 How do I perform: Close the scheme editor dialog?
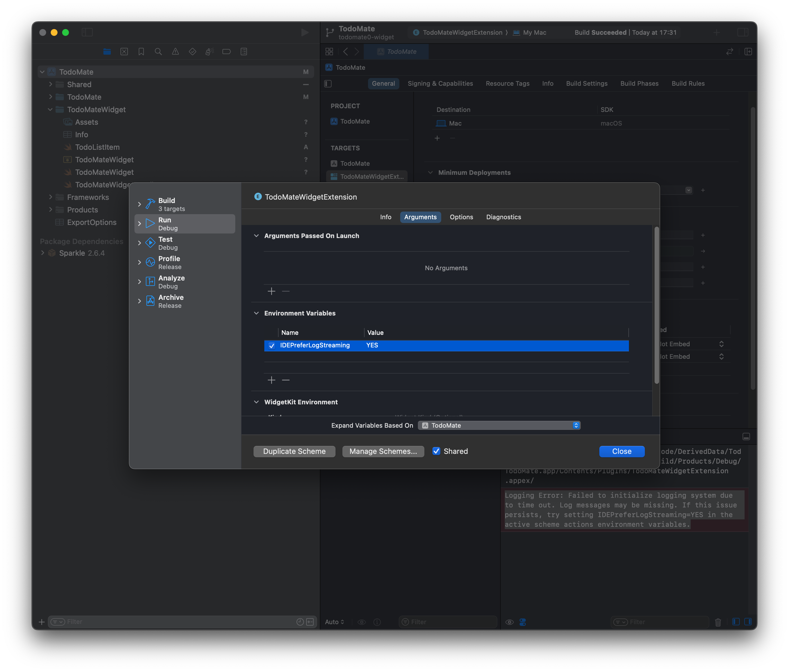point(622,451)
